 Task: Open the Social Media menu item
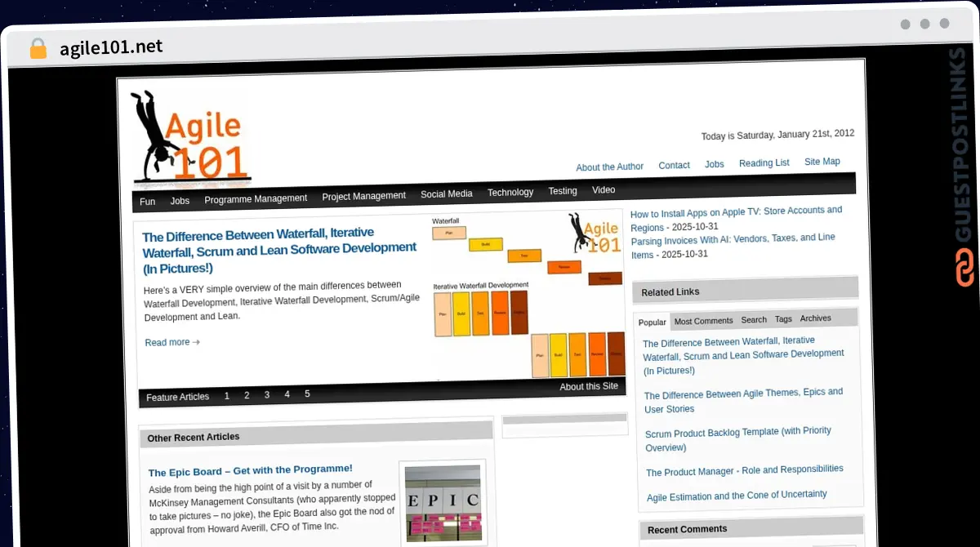point(446,194)
